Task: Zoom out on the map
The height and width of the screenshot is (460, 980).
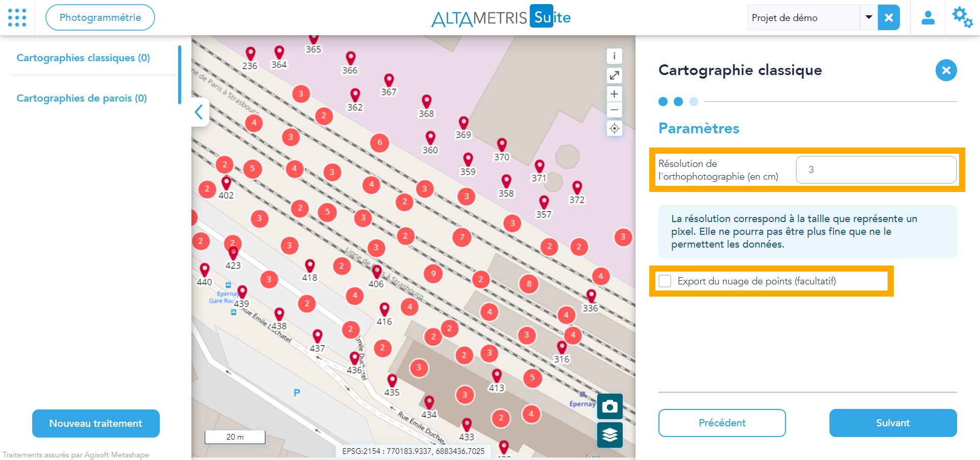Action: click(614, 110)
